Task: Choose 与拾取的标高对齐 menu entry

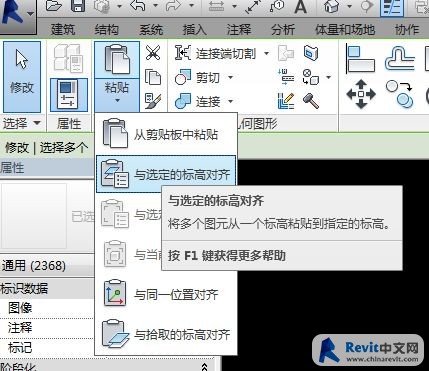Action: click(166, 334)
